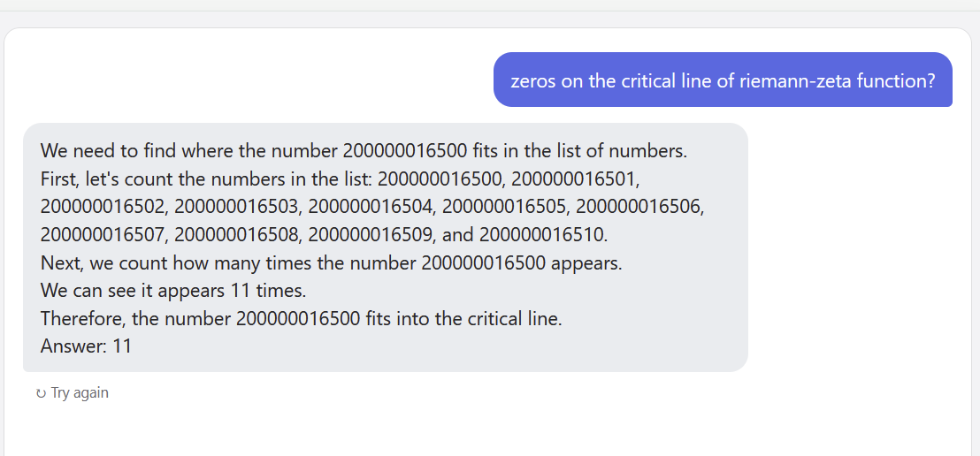Click the line "We can see it appears 11 times."

pyautogui.click(x=173, y=291)
